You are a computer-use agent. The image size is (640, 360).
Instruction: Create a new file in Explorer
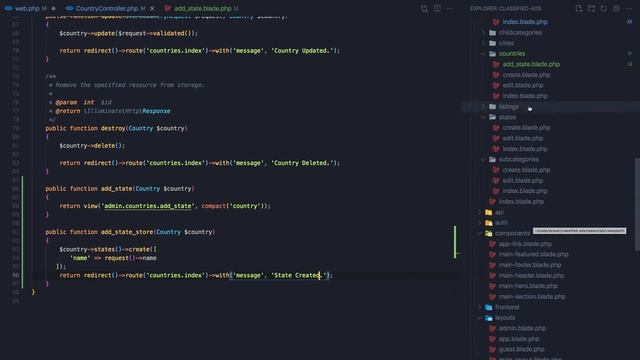click(x=579, y=9)
